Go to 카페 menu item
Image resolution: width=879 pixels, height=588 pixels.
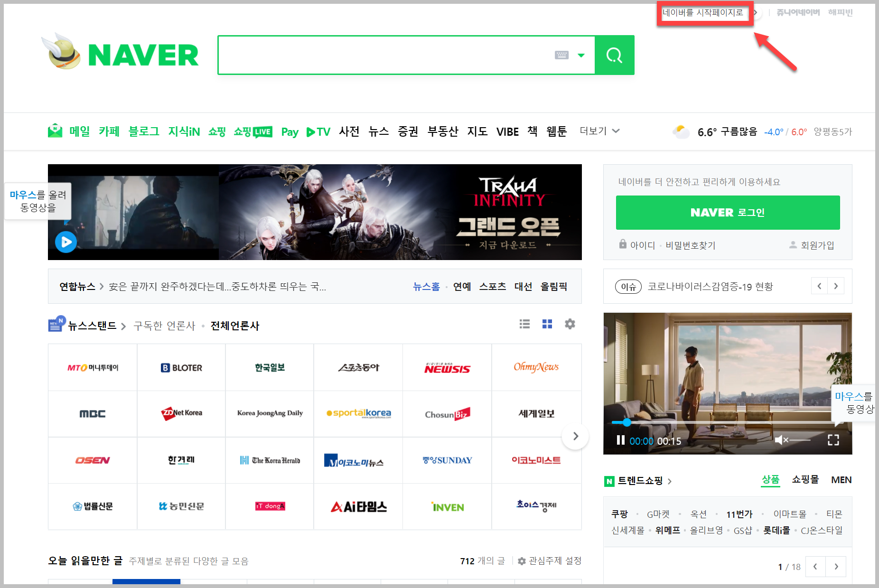coord(109,131)
